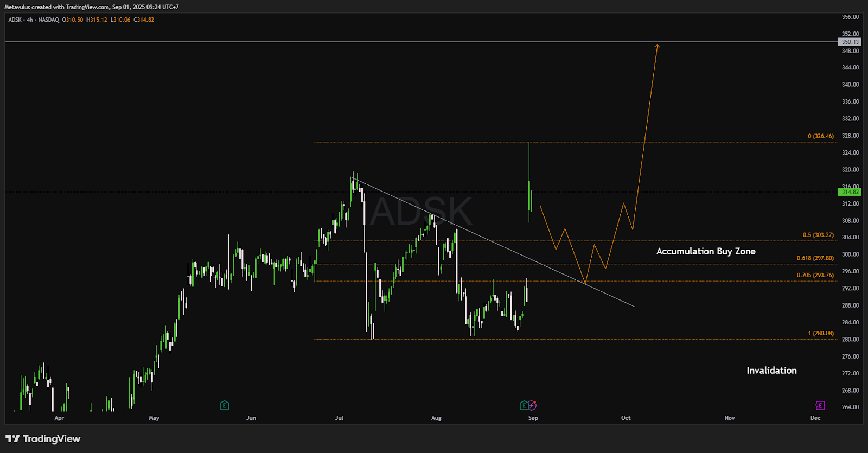
Task: Click the 340.00 price scale label
Action: (x=850, y=85)
